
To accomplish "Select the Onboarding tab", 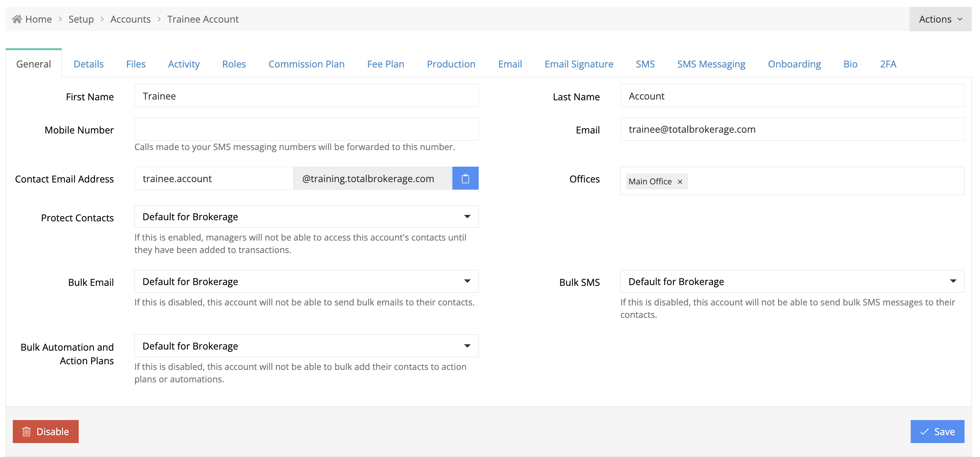I will (x=794, y=64).
